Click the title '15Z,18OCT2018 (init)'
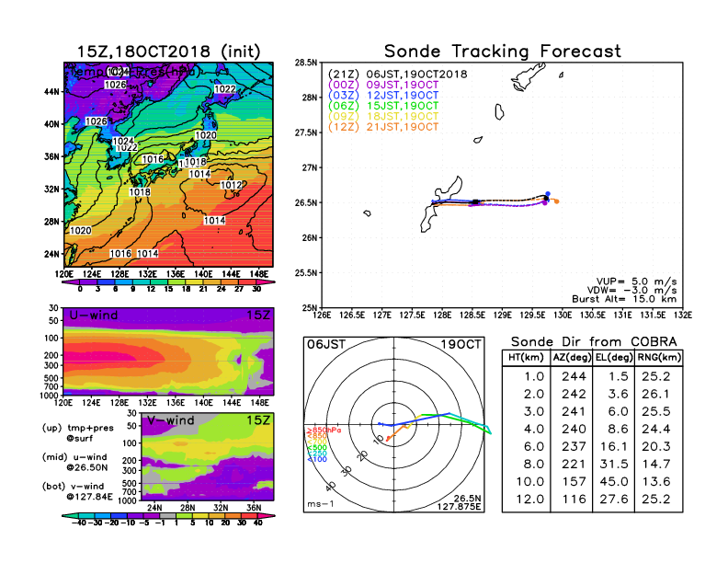 pos(168,52)
